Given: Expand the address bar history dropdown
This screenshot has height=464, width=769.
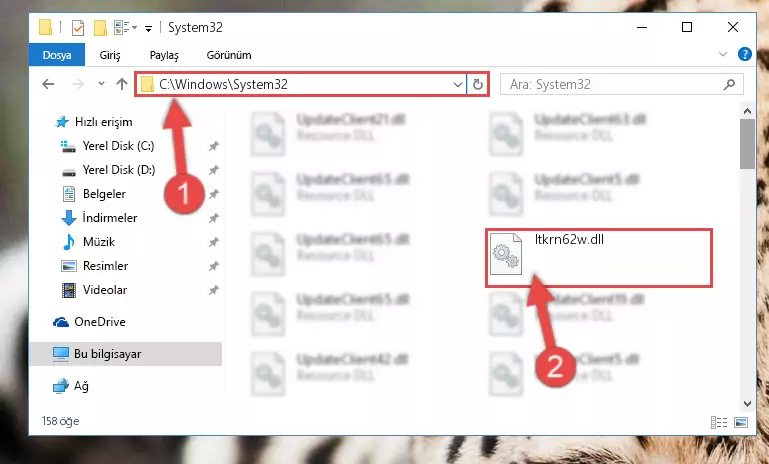Looking at the screenshot, I should [x=458, y=84].
